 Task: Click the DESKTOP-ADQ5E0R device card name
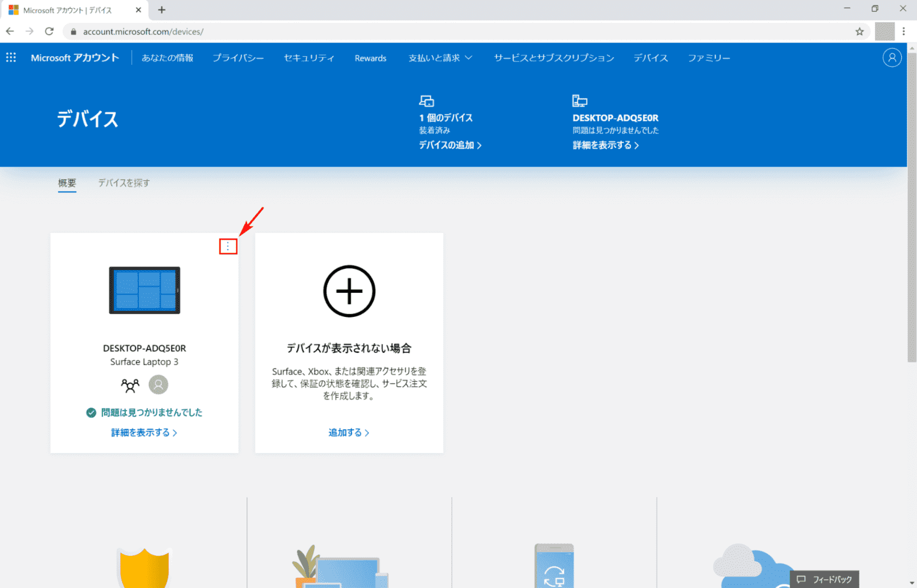144,348
